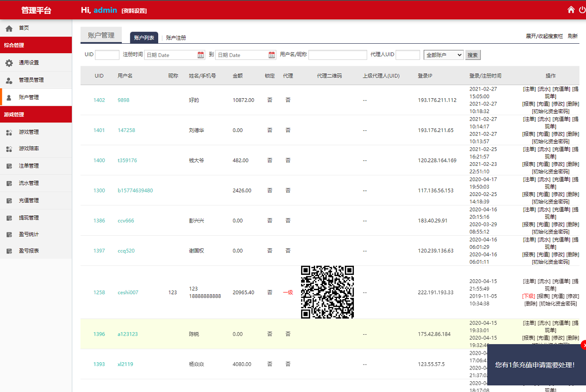Click the UID search input field
The width and height of the screenshot is (586, 392).
coord(107,55)
